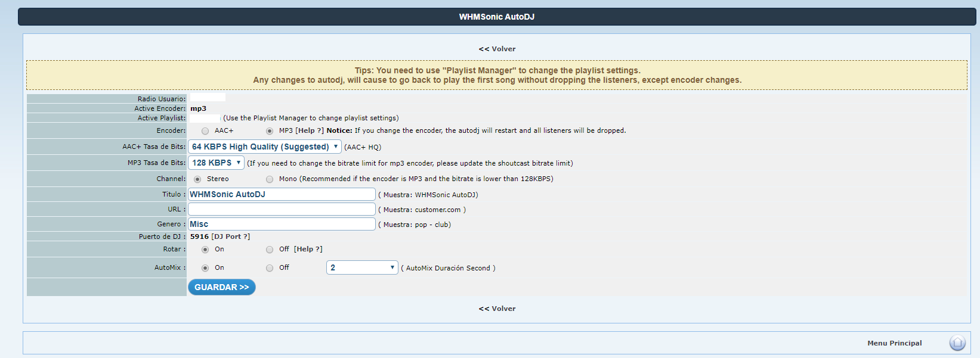Turn Rotar On
Screen dimensions: 980x358
pyautogui.click(x=205, y=250)
